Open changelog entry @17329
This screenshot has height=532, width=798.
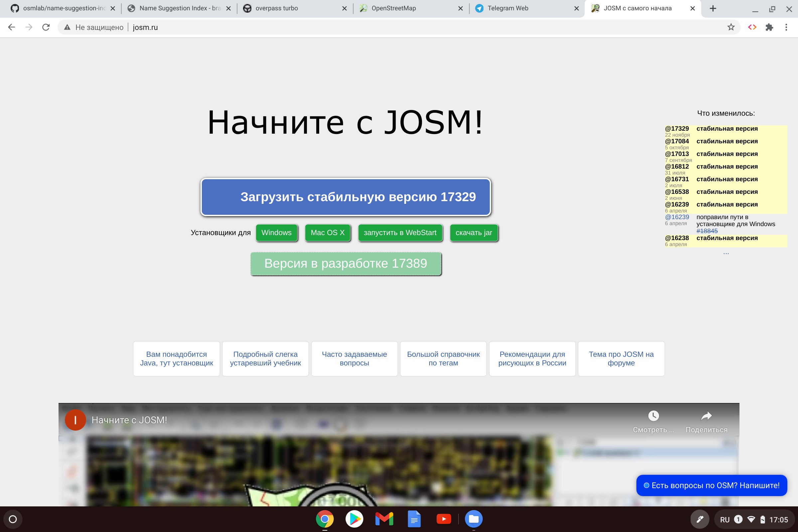click(677, 129)
